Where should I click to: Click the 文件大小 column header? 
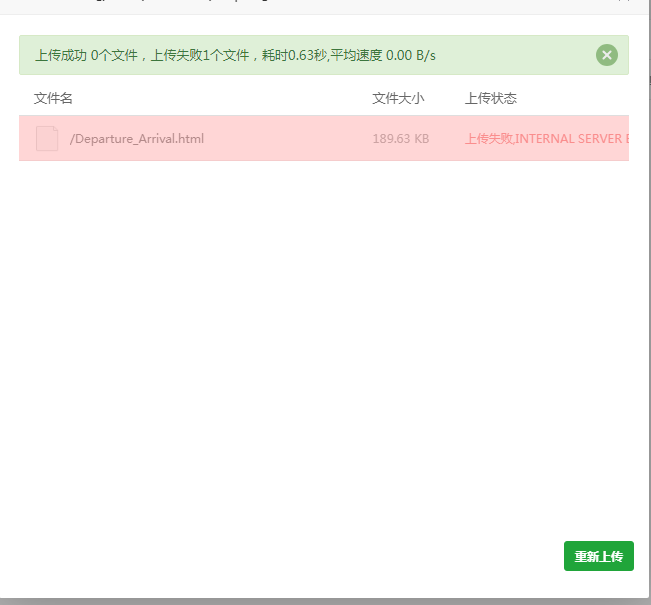coord(398,98)
